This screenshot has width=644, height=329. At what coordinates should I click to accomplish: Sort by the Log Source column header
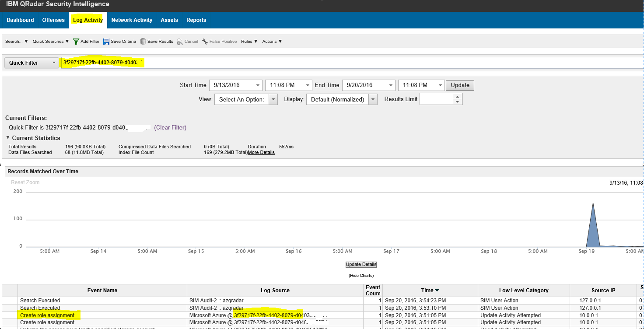[275, 290]
